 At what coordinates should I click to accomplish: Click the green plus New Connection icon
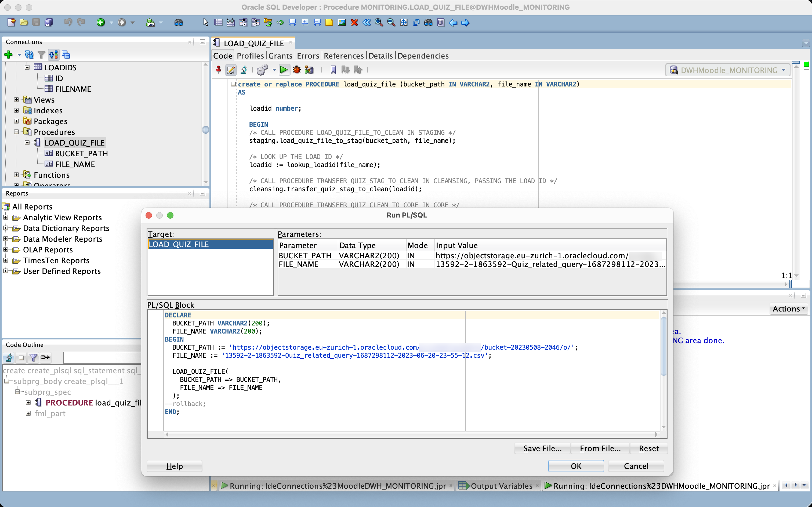pos(8,55)
